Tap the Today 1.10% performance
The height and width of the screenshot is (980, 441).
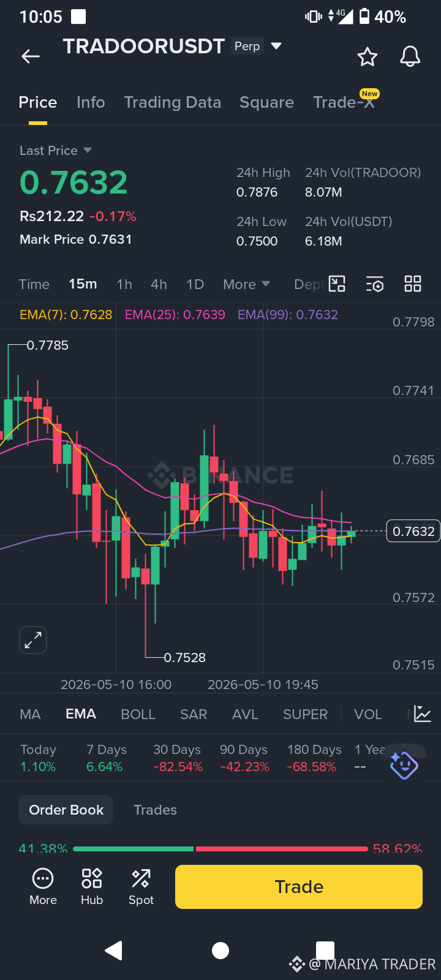(38, 758)
